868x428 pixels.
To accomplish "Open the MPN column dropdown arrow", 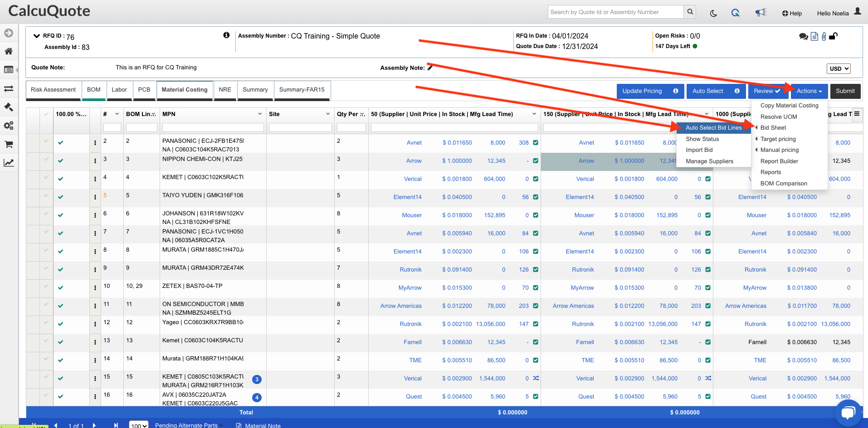I will pyautogui.click(x=260, y=114).
